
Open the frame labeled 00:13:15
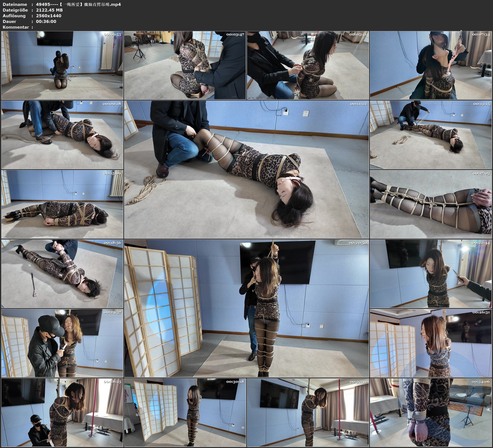pos(431,135)
